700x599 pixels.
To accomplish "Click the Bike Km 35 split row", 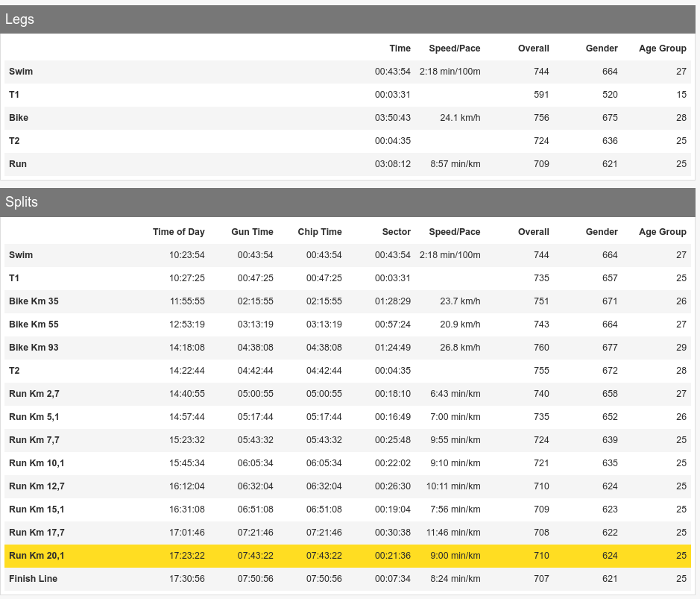I will tap(347, 301).
